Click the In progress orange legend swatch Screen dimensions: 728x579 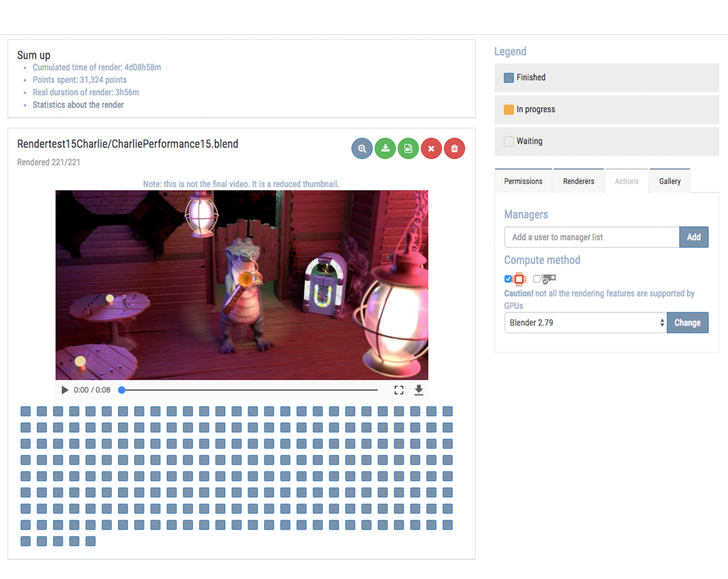[x=509, y=109]
